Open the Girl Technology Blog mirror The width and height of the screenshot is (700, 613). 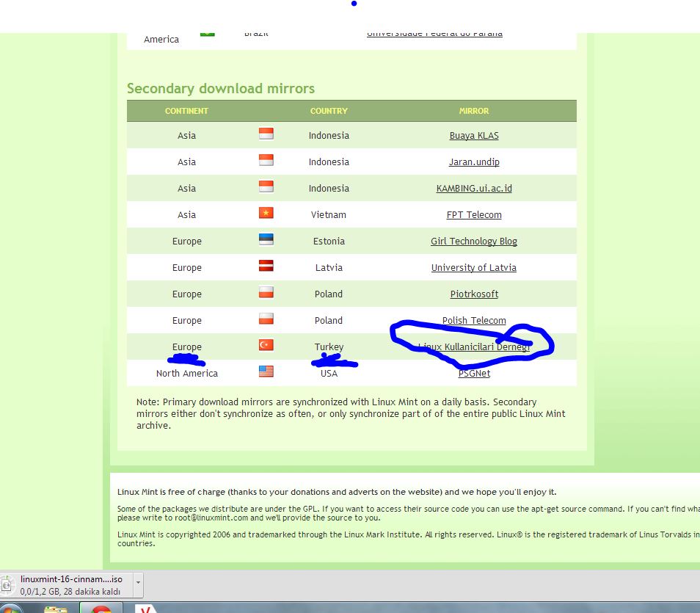pos(474,241)
